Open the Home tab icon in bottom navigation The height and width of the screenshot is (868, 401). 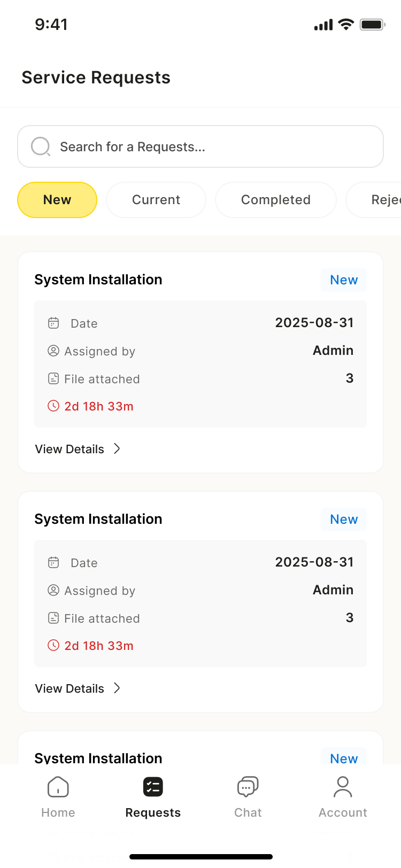click(58, 787)
